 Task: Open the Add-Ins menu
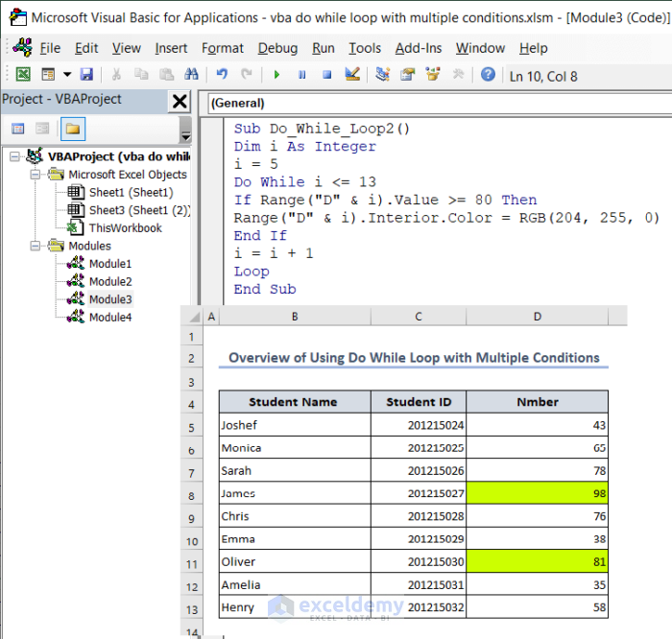point(420,48)
